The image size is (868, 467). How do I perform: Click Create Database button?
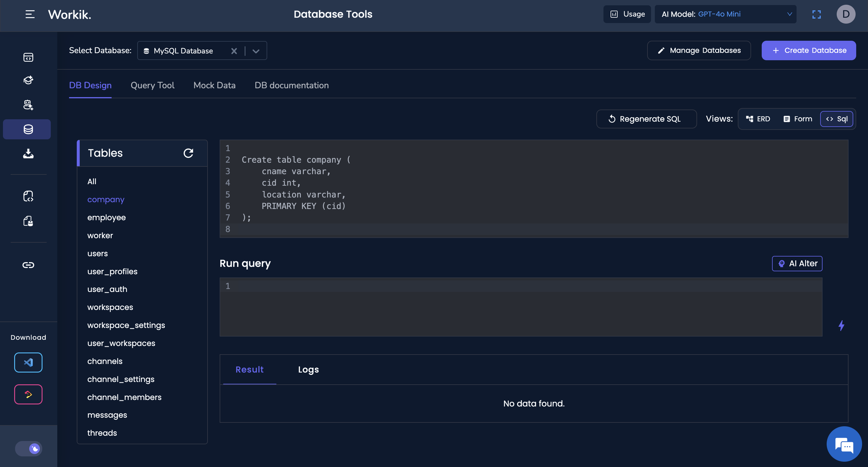[x=809, y=50]
